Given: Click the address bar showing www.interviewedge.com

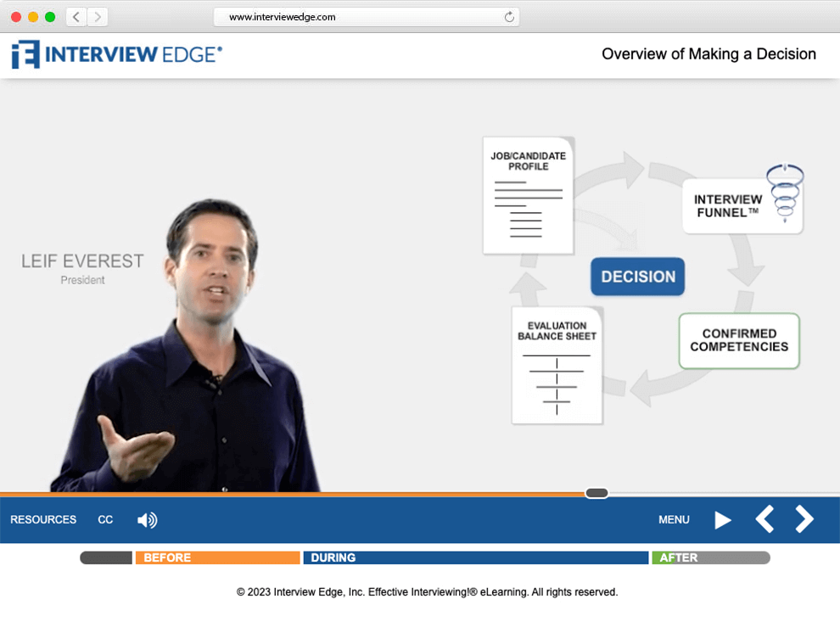Looking at the screenshot, I should tap(367, 17).
